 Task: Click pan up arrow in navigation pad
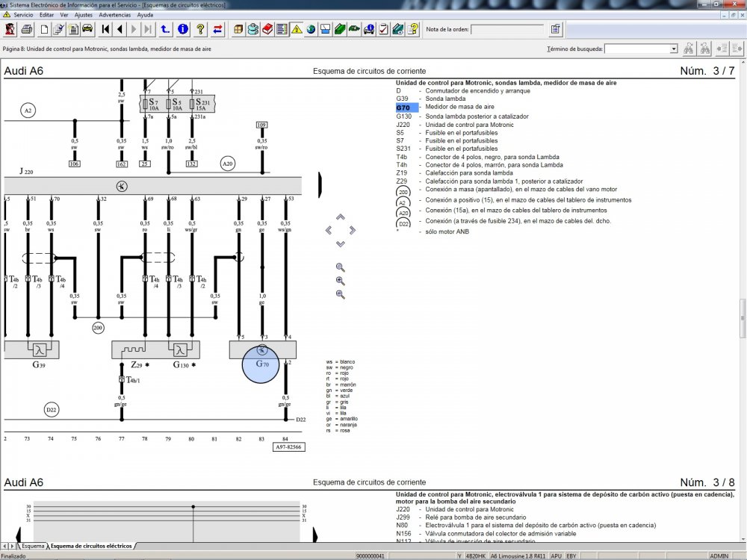click(x=341, y=217)
